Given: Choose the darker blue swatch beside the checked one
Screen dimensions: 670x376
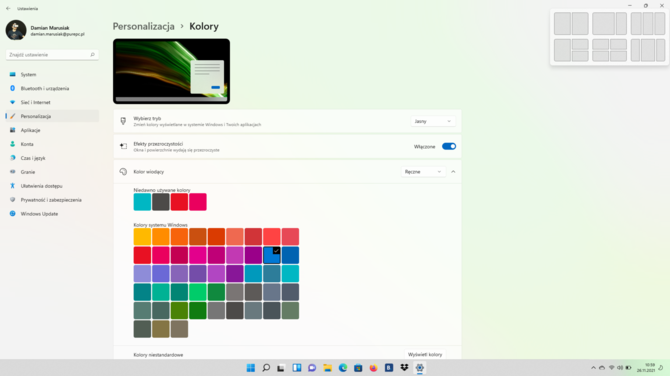Looking at the screenshot, I should (291, 255).
